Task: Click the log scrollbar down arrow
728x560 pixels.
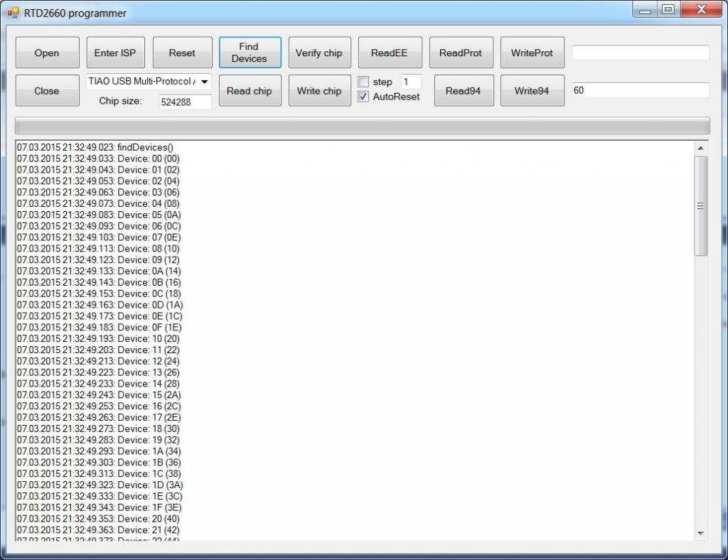Action: tap(701, 533)
